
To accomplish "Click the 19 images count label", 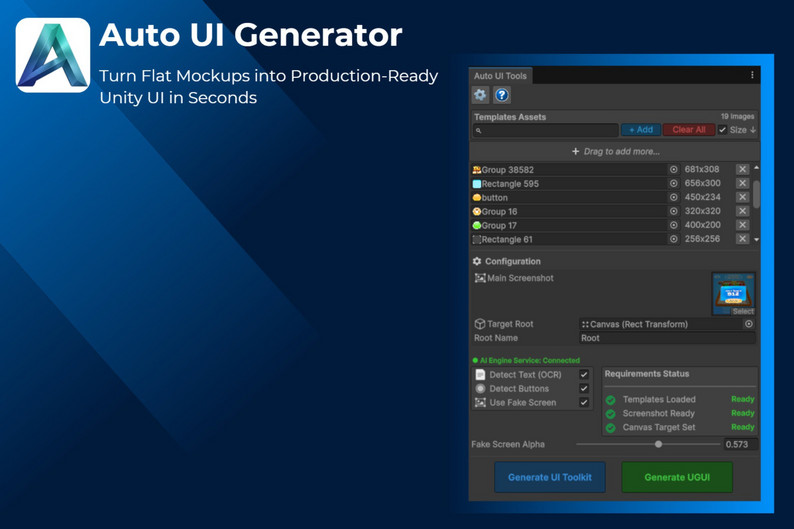I will (737, 116).
